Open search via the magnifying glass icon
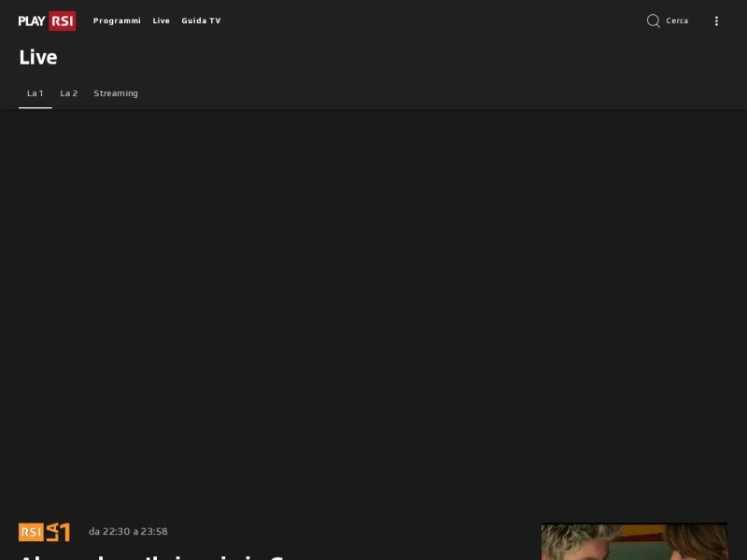Image resolution: width=747 pixels, height=560 pixels. [653, 21]
